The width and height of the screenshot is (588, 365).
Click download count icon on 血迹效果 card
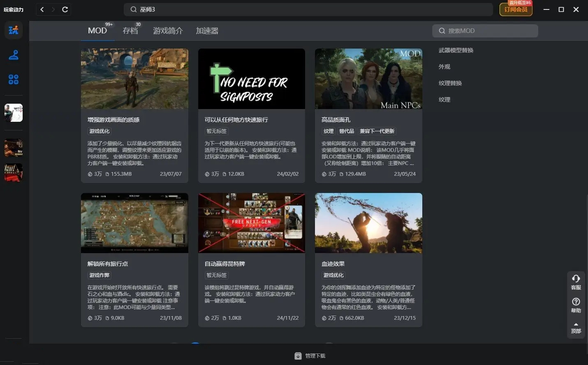coord(324,318)
